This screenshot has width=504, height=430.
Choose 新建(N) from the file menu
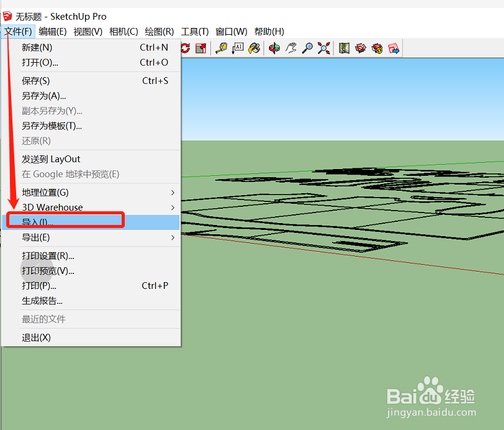tap(91, 47)
